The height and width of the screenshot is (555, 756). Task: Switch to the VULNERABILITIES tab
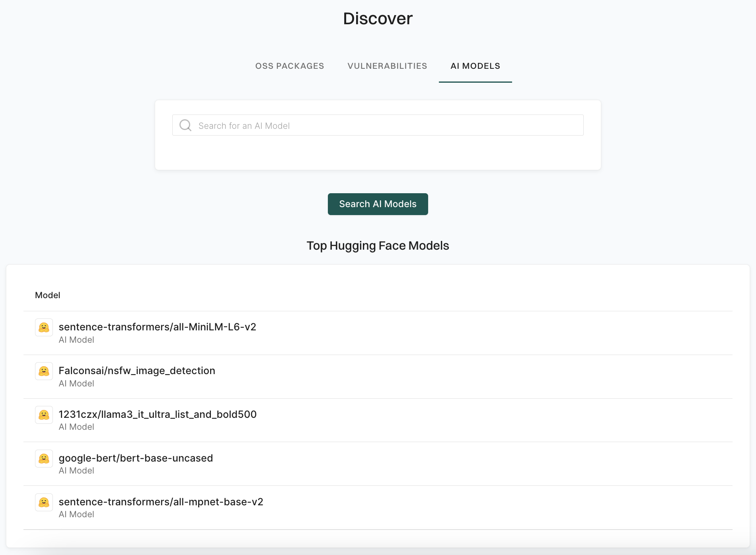tap(387, 66)
